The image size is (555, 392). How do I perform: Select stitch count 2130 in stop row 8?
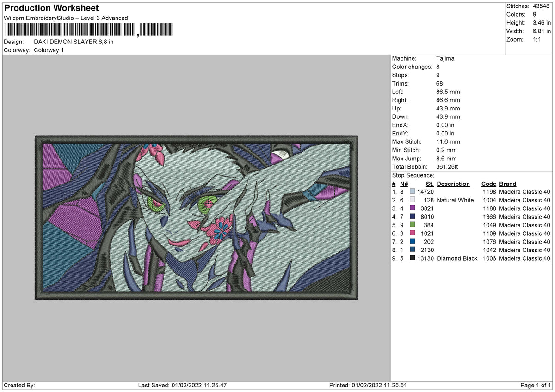pos(427,250)
